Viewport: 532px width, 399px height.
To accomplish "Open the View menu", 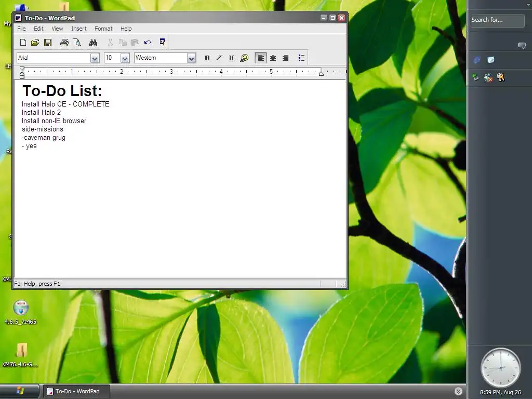I will coord(57,29).
